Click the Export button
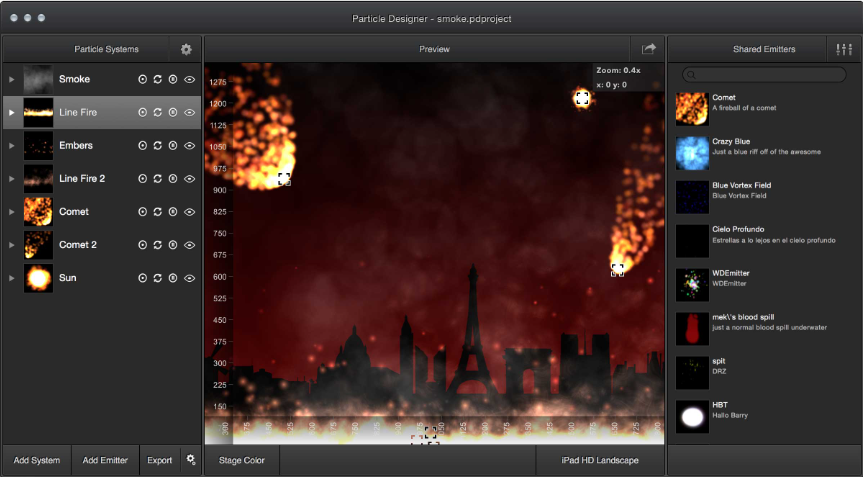 pos(160,460)
